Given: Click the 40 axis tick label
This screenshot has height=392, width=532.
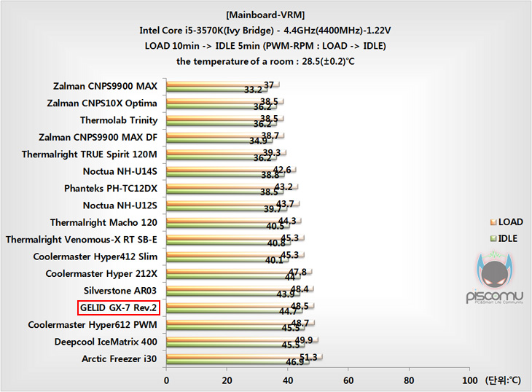Looking at the screenshot, I should [288, 381].
